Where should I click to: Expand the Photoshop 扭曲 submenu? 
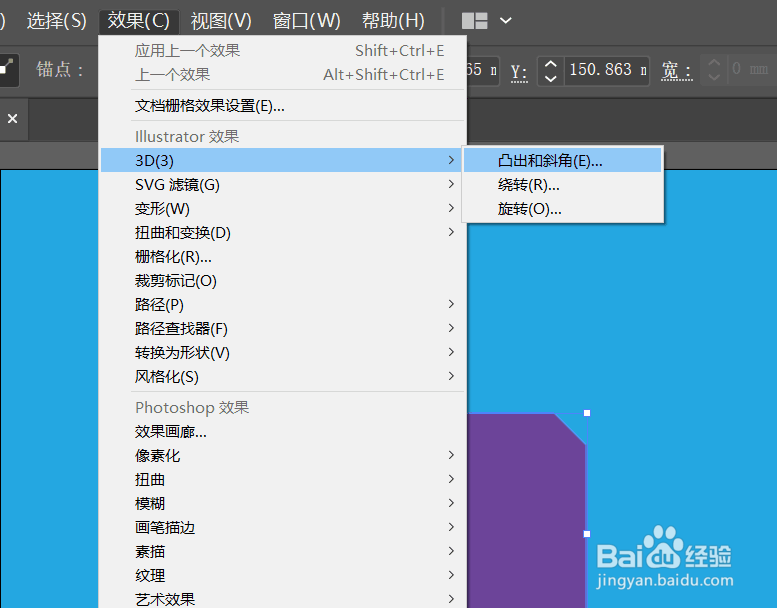pos(283,480)
